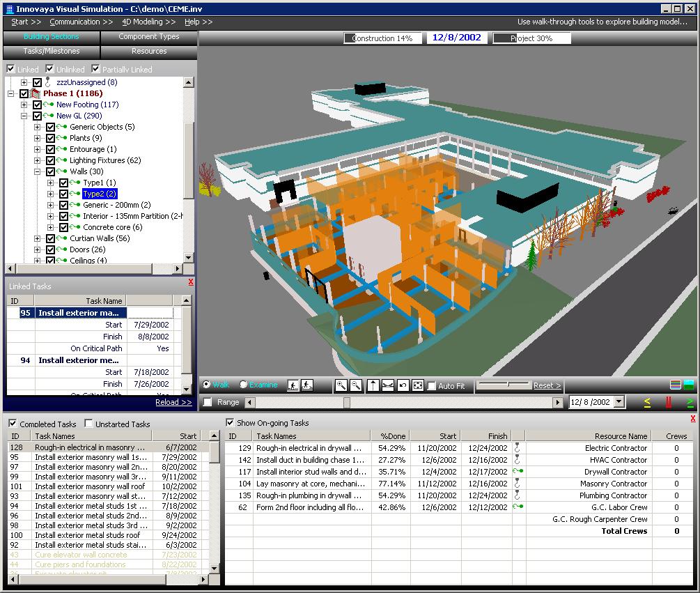The image size is (700, 593).
Task: Toggle the Linked filter checkbox
Action: [11, 69]
